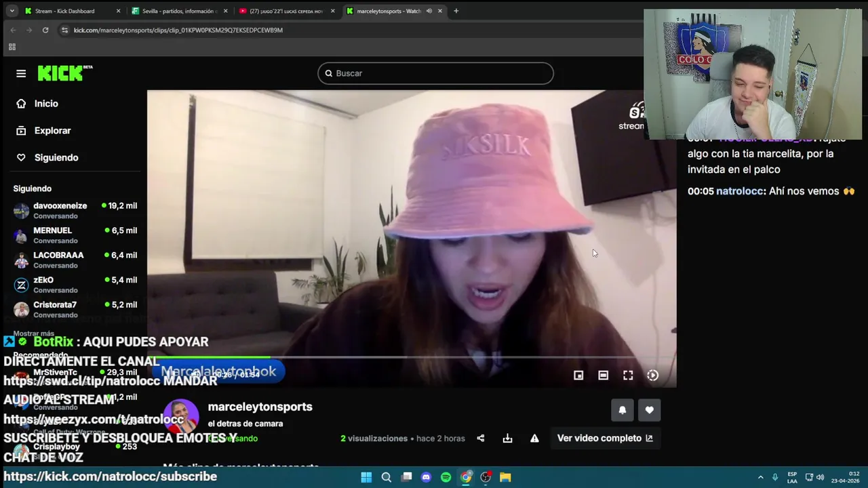Viewport: 868px width, 488px height.
Task: Open Windows taskbar search
Action: pos(386,477)
